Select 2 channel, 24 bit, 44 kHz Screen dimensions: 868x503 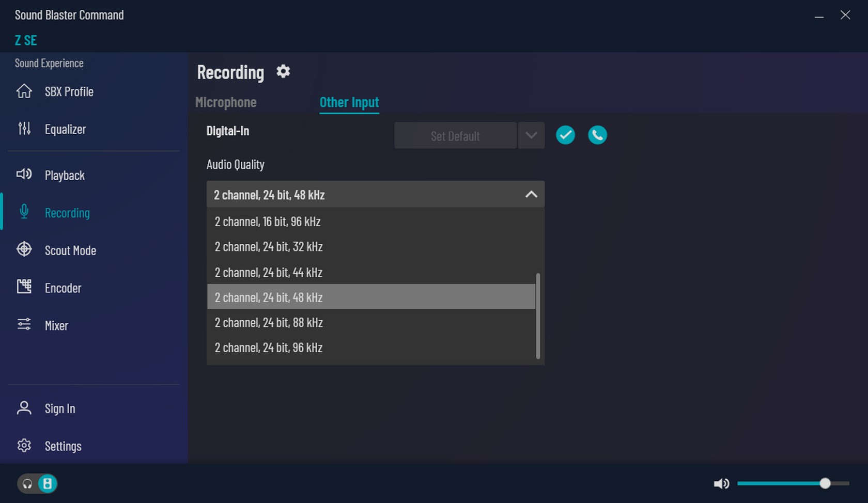click(371, 272)
